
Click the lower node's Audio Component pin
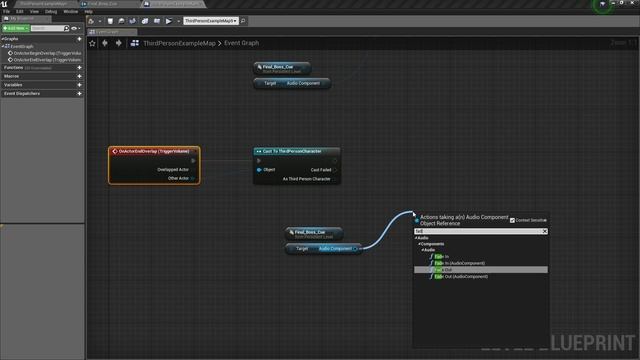point(355,249)
